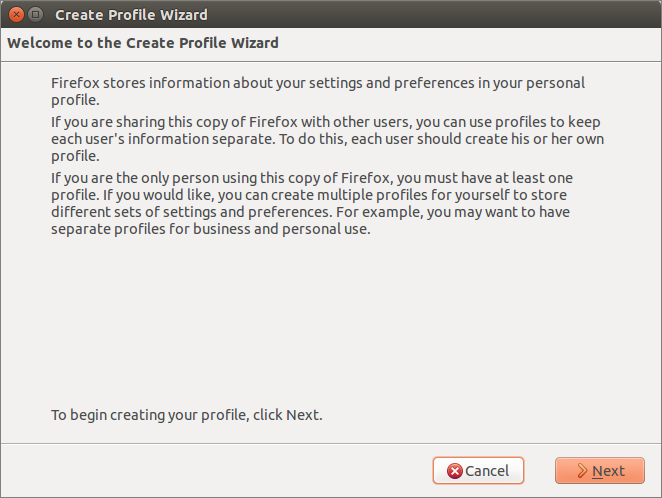Image resolution: width=662 pixels, height=498 pixels.
Task: Close the Create Profile Wizard window
Action: pyautogui.click(x=15, y=15)
